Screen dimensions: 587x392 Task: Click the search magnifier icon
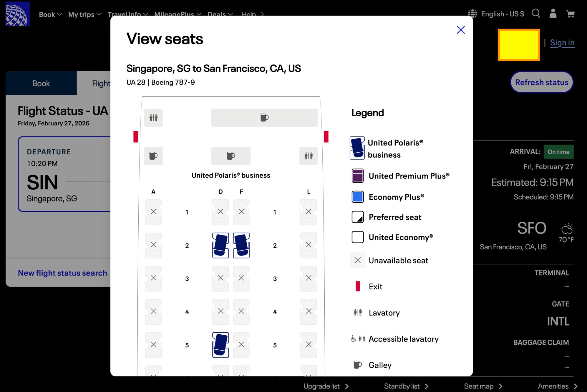pos(536,14)
